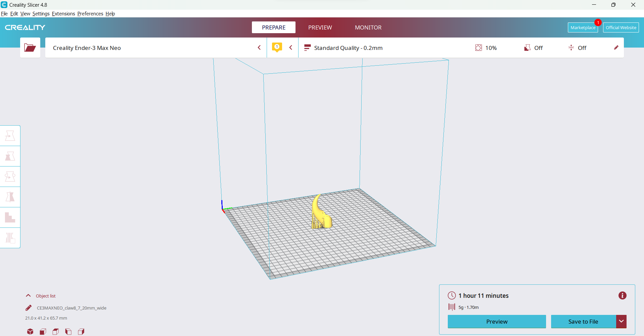Click the pencil icon to edit print settings
This screenshot has width=644, height=336.
point(616,48)
